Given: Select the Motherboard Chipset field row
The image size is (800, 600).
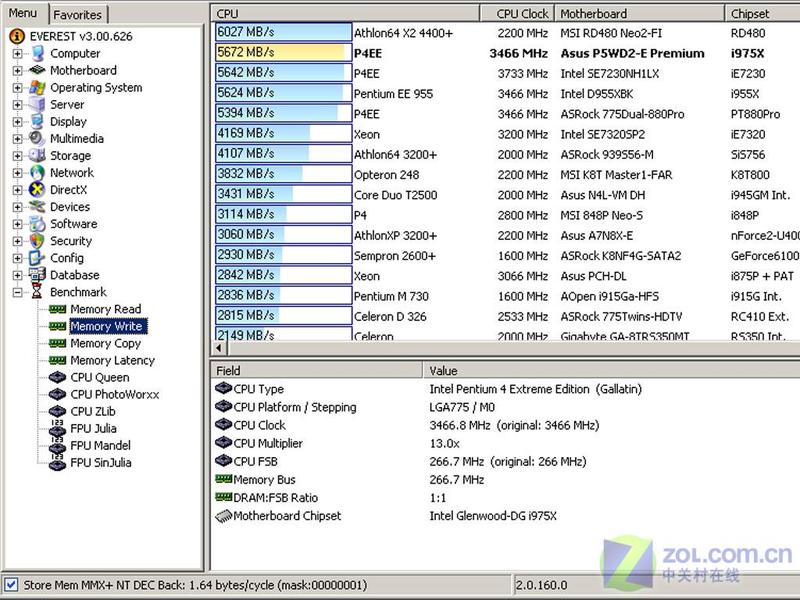Looking at the screenshot, I should click(505, 516).
